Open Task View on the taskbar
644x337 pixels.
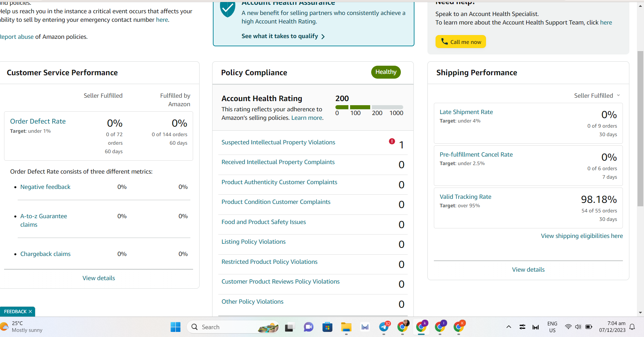click(x=289, y=327)
